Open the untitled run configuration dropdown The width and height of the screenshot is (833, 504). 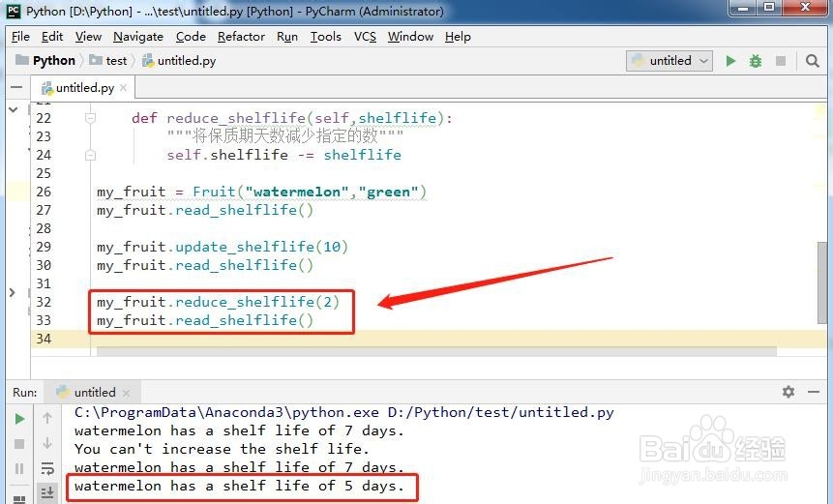[x=669, y=61]
